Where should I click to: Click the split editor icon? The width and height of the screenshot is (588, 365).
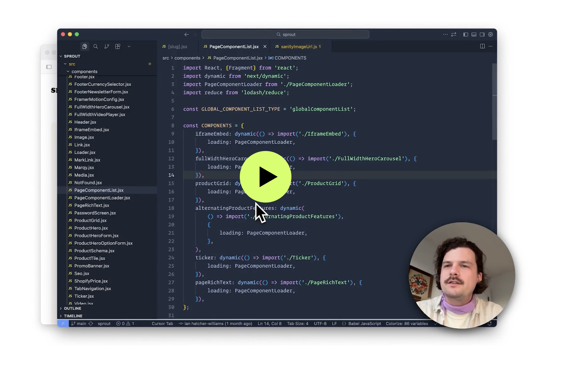[482, 46]
